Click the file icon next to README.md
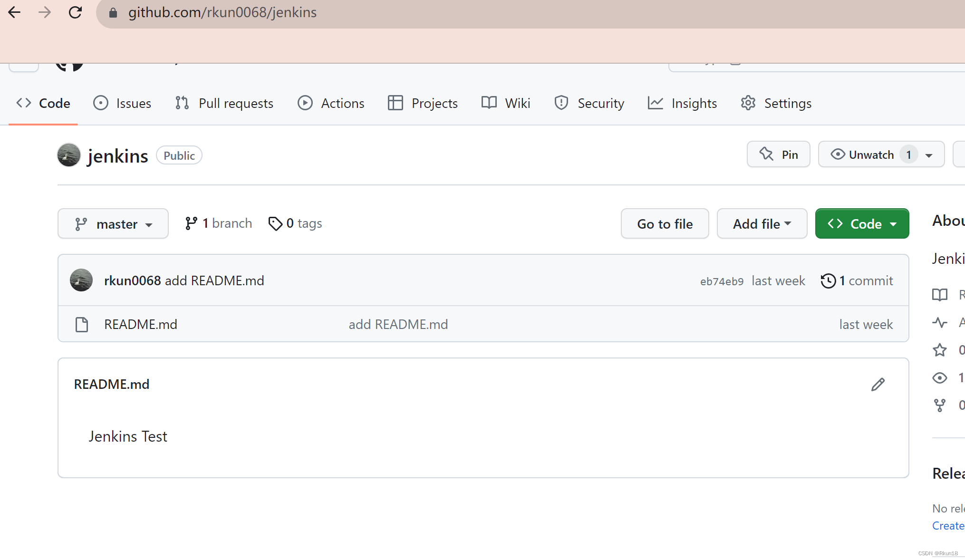The image size is (965, 560). [82, 324]
